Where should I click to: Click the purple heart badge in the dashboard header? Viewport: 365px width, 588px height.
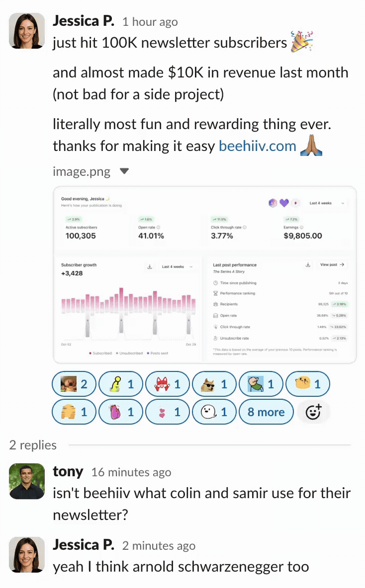[x=284, y=203]
